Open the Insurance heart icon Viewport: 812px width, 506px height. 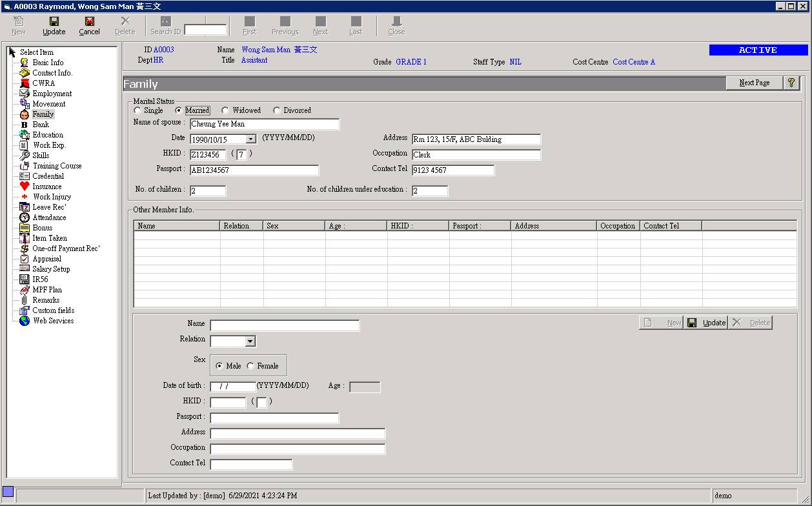pos(25,187)
